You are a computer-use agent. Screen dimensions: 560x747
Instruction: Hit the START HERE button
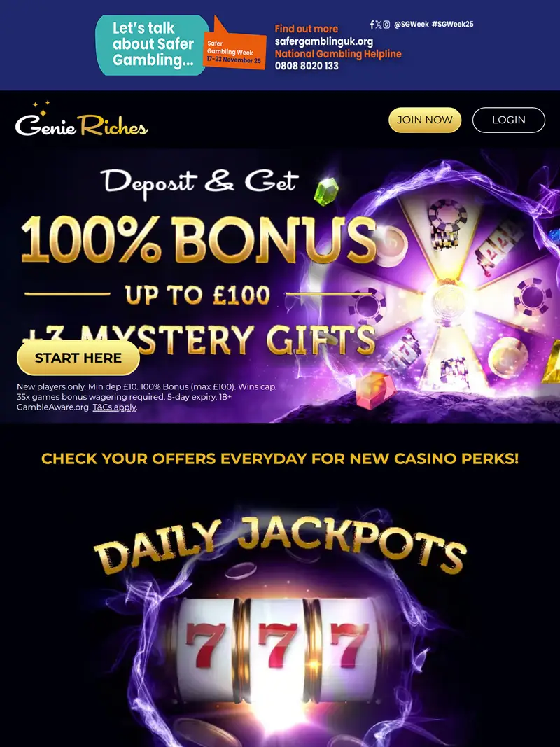coord(78,358)
